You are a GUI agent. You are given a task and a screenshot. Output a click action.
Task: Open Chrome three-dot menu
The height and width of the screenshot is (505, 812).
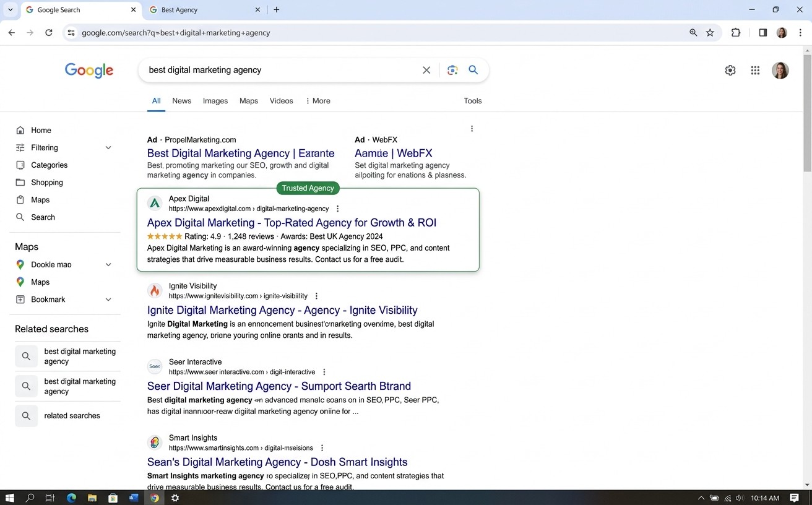click(800, 33)
